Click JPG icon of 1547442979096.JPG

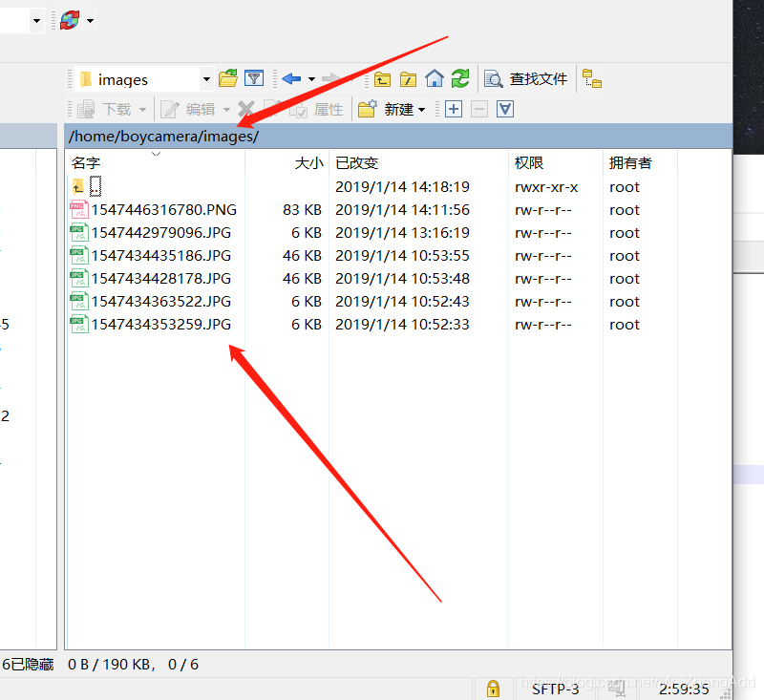click(79, 232)
